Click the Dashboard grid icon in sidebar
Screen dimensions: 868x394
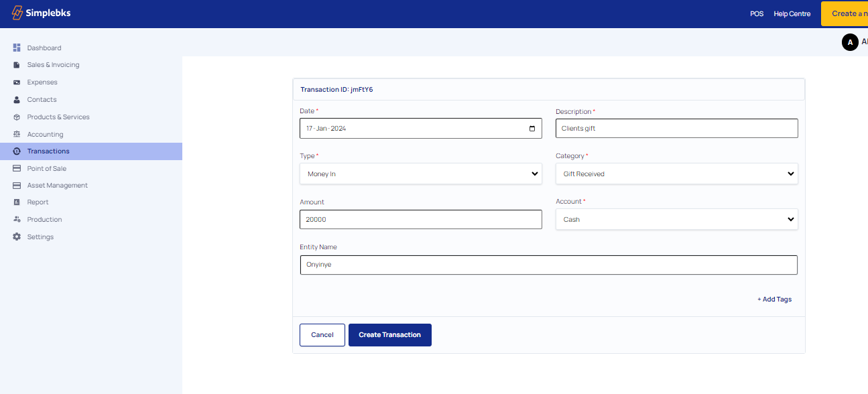pos(17,48)
